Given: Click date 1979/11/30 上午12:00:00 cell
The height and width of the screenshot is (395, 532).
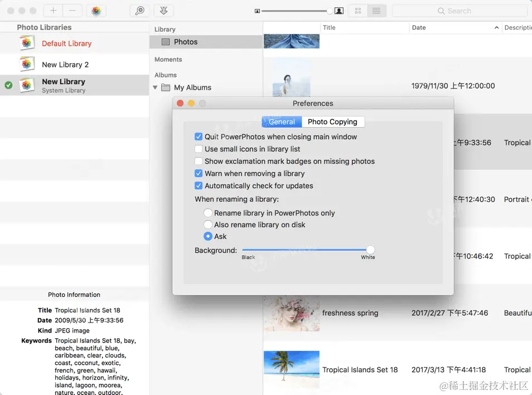Looking at the screenshot, I should (453, 86).
